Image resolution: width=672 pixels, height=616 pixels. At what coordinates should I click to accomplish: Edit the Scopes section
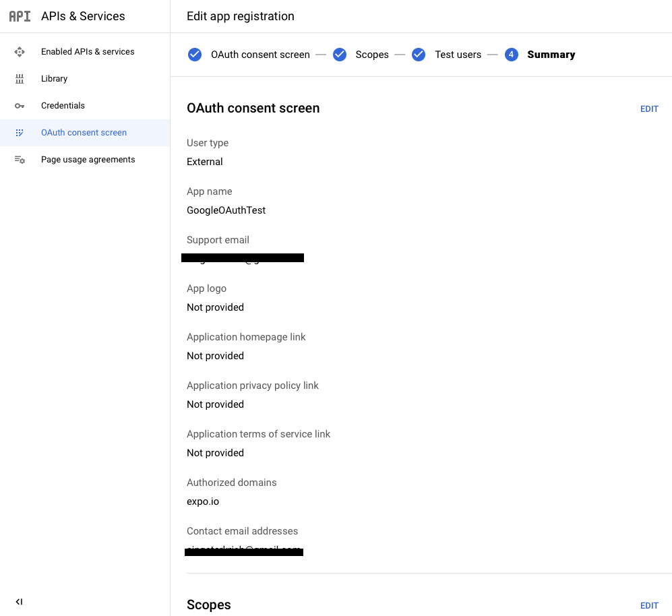649,606
